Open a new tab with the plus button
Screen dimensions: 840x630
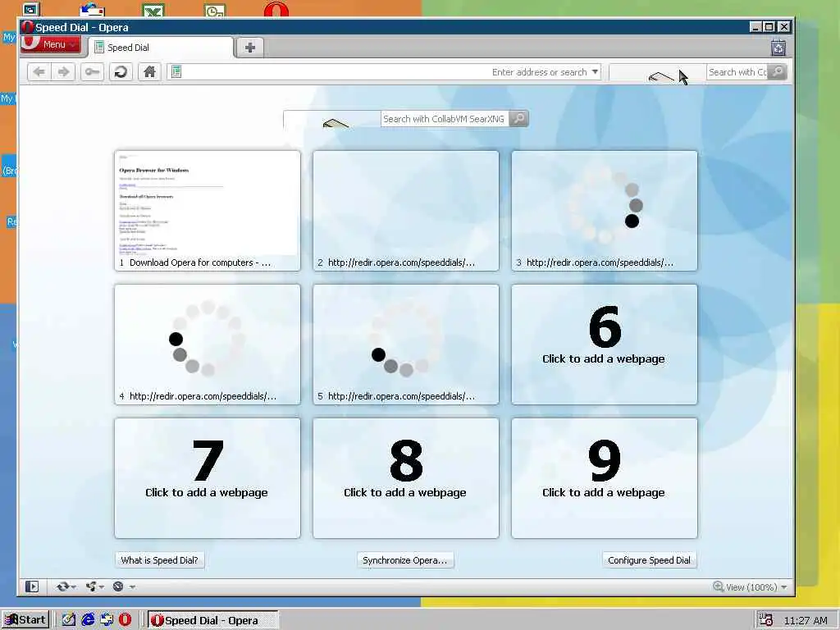tap(249, 48)
